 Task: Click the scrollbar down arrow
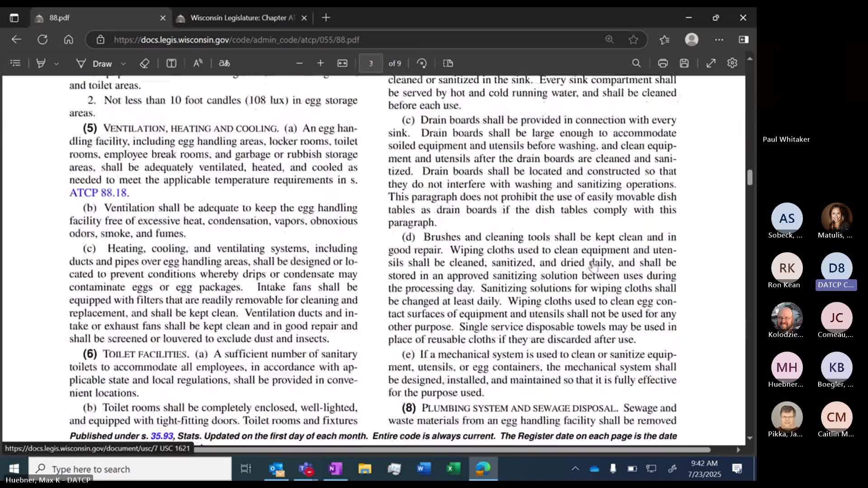click(750, 438)
